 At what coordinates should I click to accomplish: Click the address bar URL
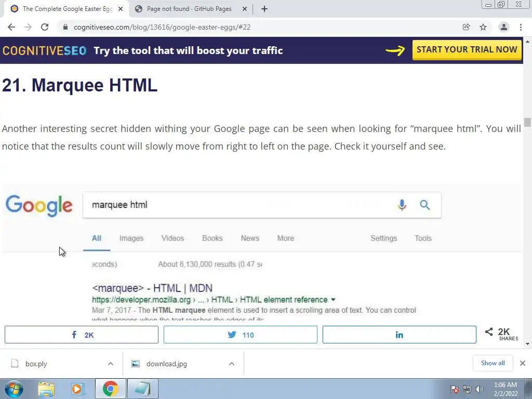[162, 27]
